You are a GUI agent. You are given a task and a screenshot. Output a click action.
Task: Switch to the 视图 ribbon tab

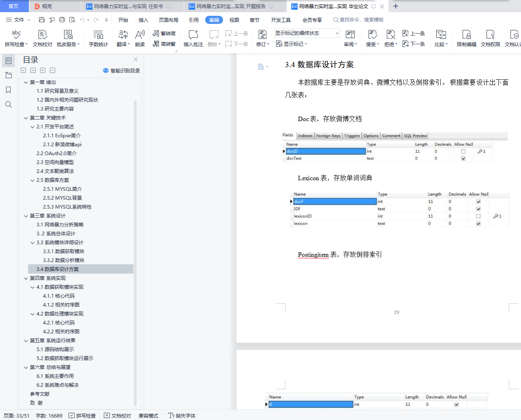click(x=234, y=20)
